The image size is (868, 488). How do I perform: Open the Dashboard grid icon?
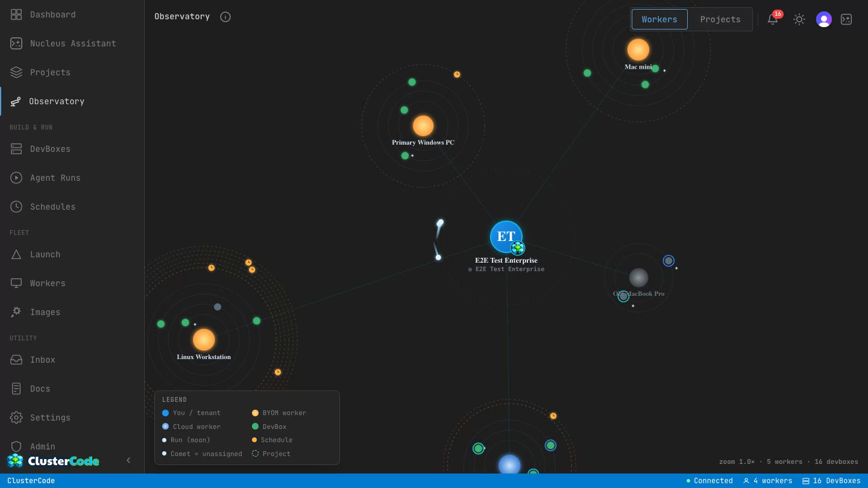[16, 14]
